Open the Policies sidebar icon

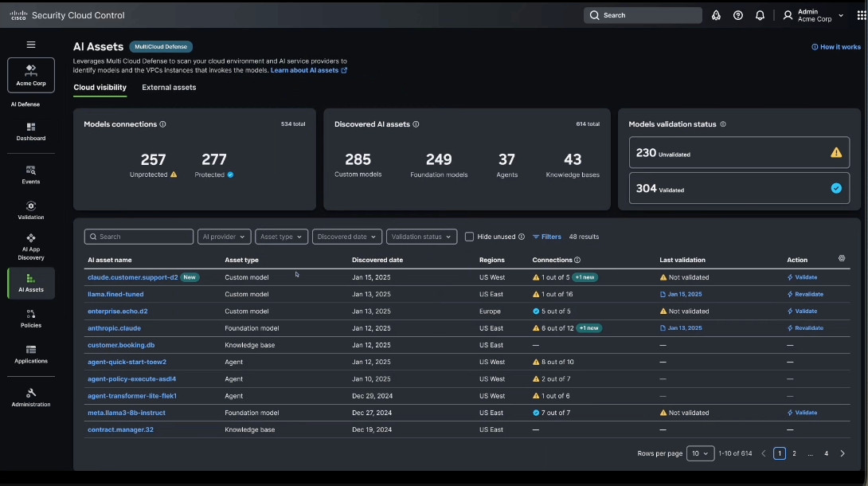coord(31,319)
